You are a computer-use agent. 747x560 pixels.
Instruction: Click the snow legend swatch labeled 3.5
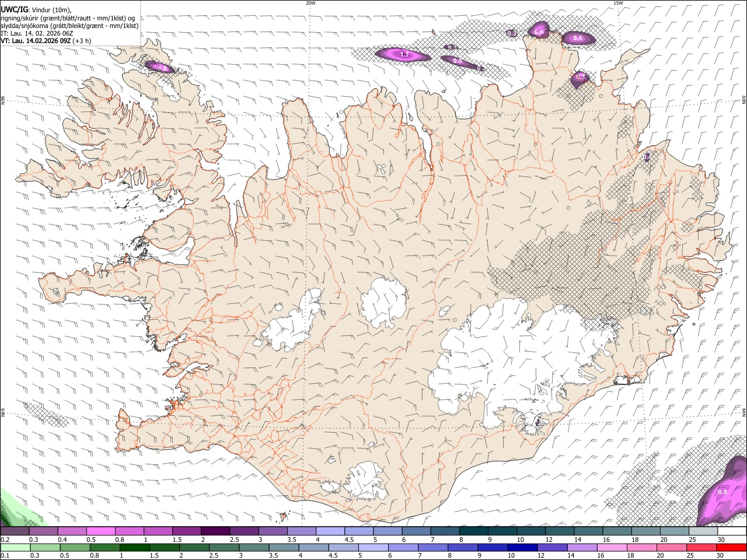[x=301, y=531]
